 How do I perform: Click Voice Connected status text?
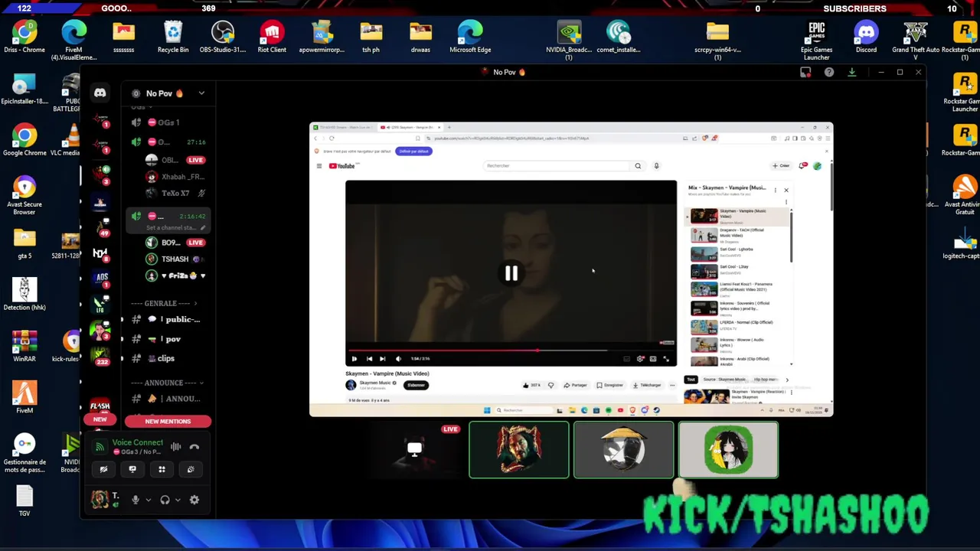138,442
